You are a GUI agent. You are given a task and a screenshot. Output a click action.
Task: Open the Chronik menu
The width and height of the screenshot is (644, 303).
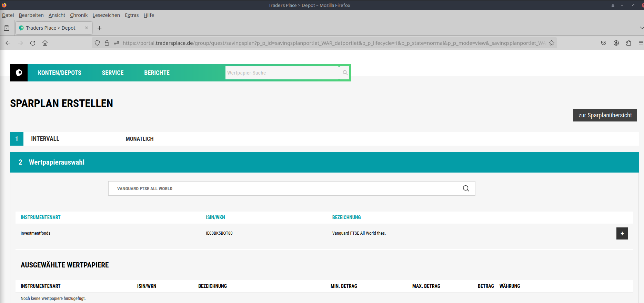(x=79, y=15)
